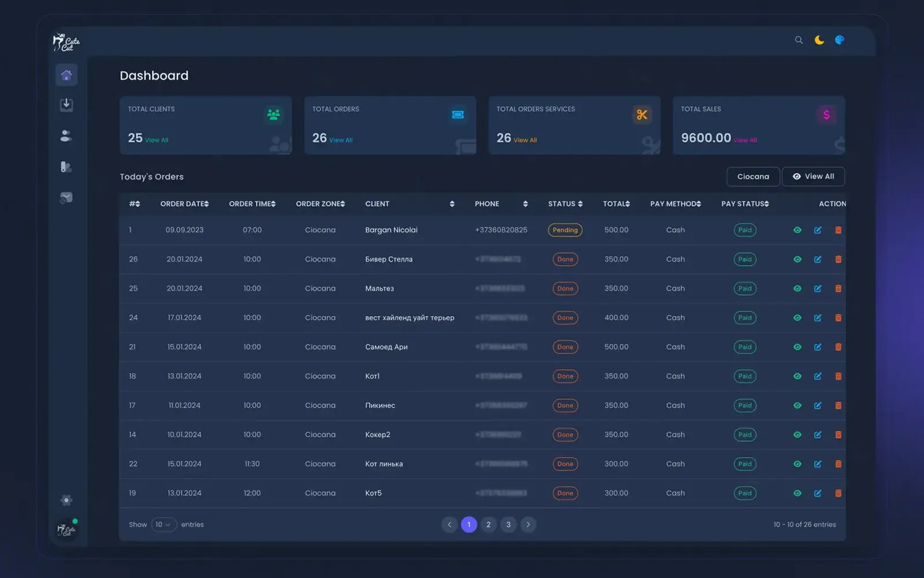Delete the Мальтез order
This screenshot has height=578, width=924.
838,288
